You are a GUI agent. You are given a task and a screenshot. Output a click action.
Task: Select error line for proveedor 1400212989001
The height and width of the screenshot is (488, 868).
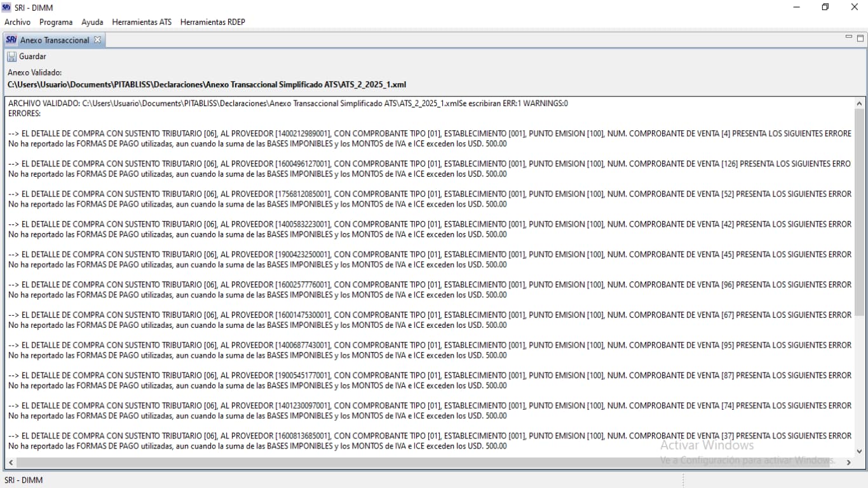[430, 133]
